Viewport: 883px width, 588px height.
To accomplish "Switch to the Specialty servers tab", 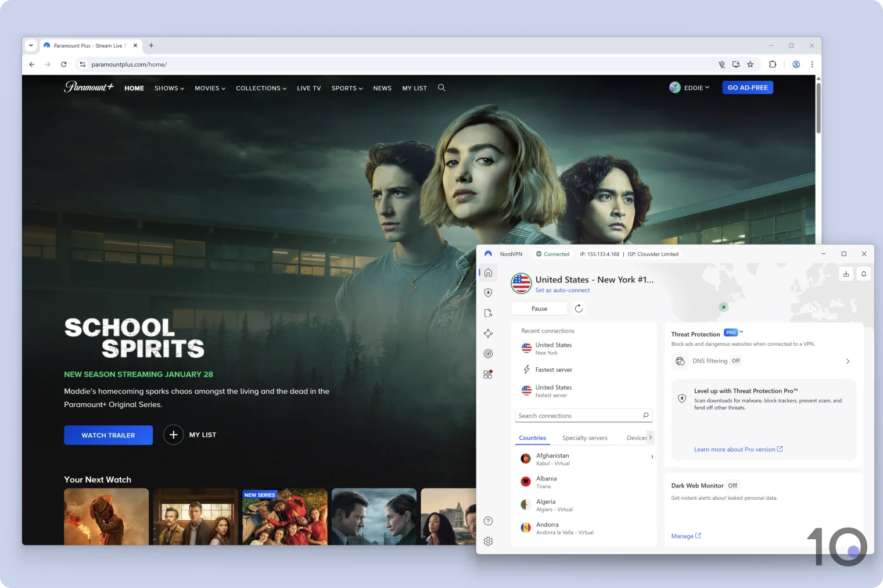I will click(584, 438).
